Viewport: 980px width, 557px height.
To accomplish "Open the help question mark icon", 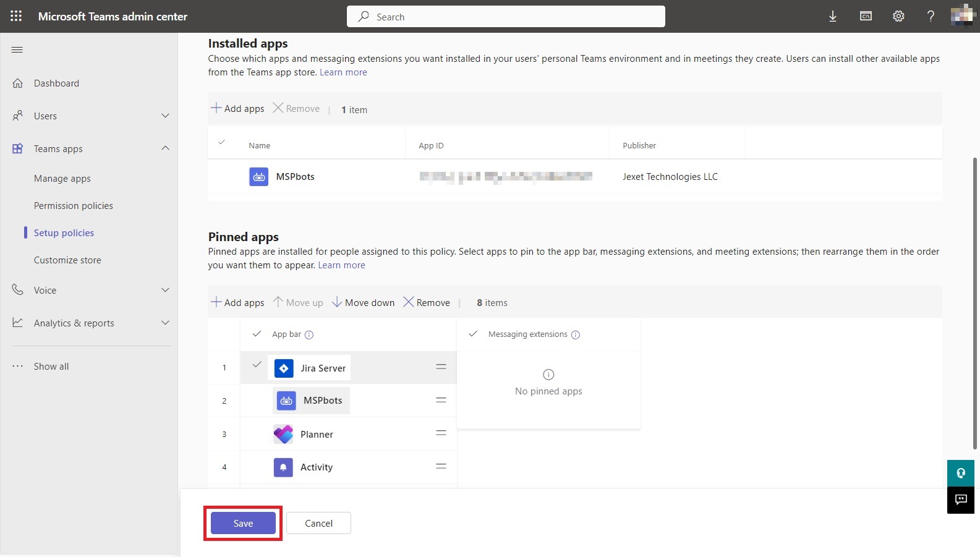I will [931, 17].
